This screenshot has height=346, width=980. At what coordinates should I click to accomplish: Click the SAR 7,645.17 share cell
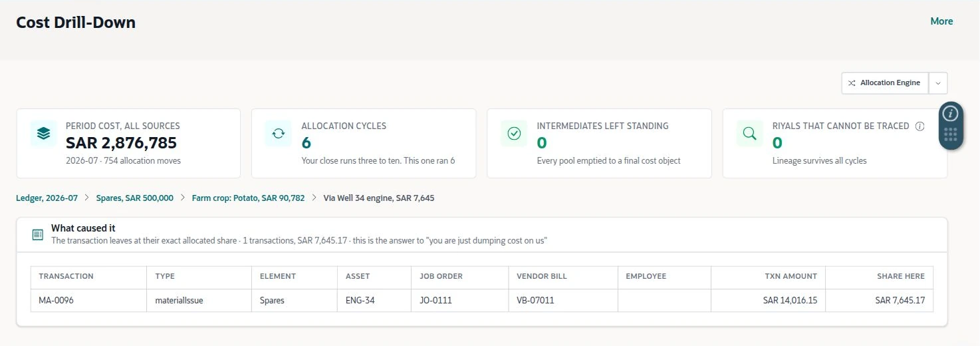tap(880, 300)
